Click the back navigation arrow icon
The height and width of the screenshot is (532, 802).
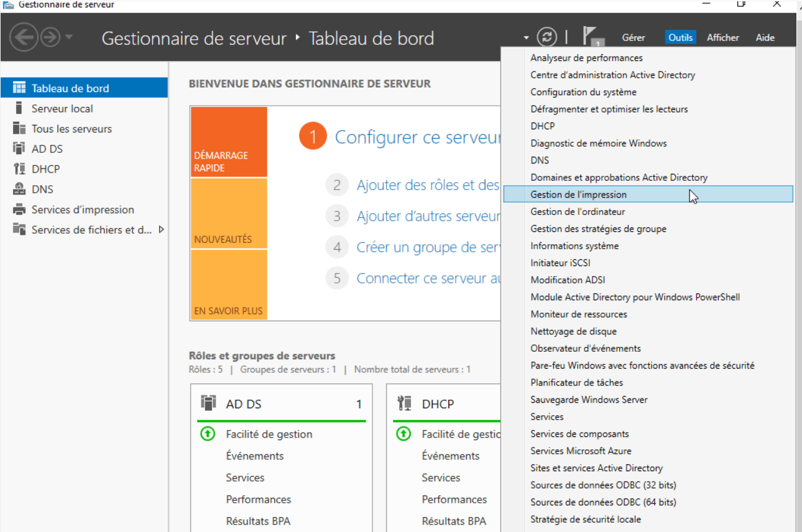[24, 38]
